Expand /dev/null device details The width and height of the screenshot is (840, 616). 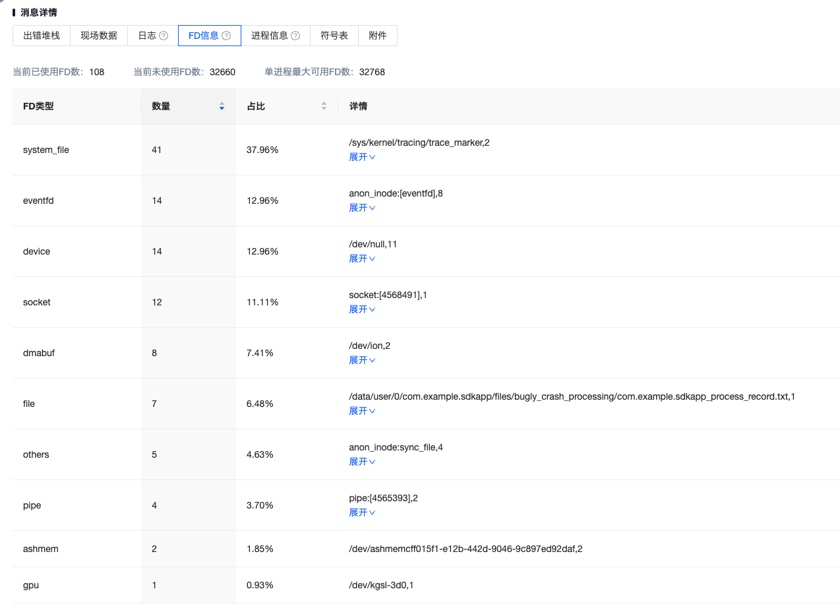tap(361, 259)
